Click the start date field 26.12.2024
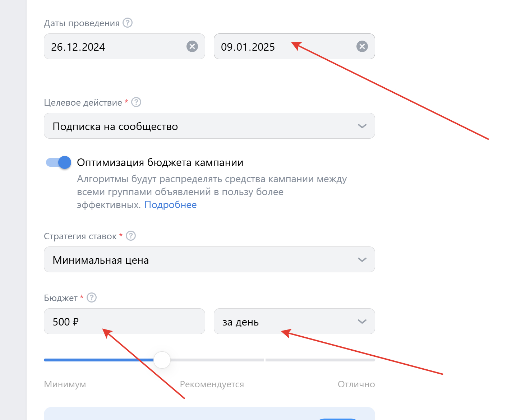507x420 pixels. (x=115, y=47)
